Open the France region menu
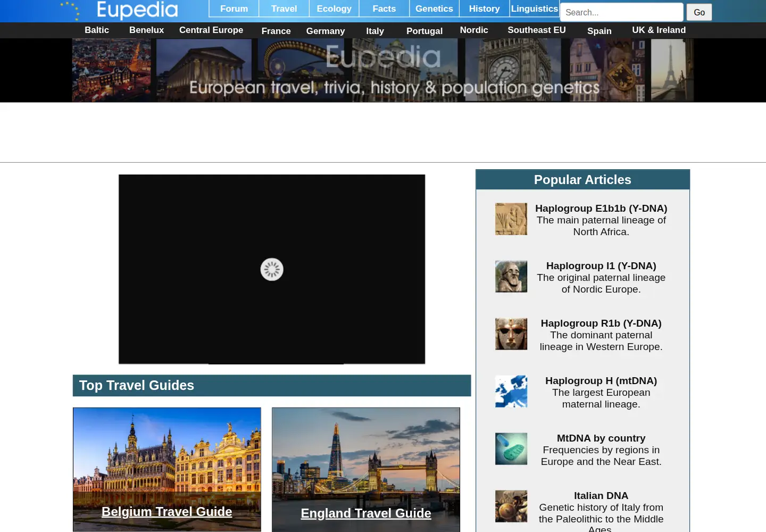Image resolution: width=766 pixels, height=532 pixels. point(276,31)
